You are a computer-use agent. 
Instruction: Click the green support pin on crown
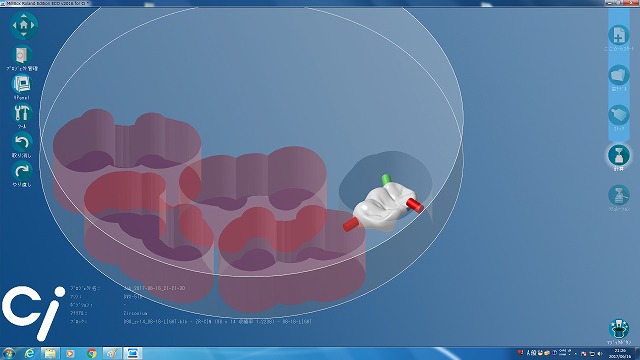[386, 179]
